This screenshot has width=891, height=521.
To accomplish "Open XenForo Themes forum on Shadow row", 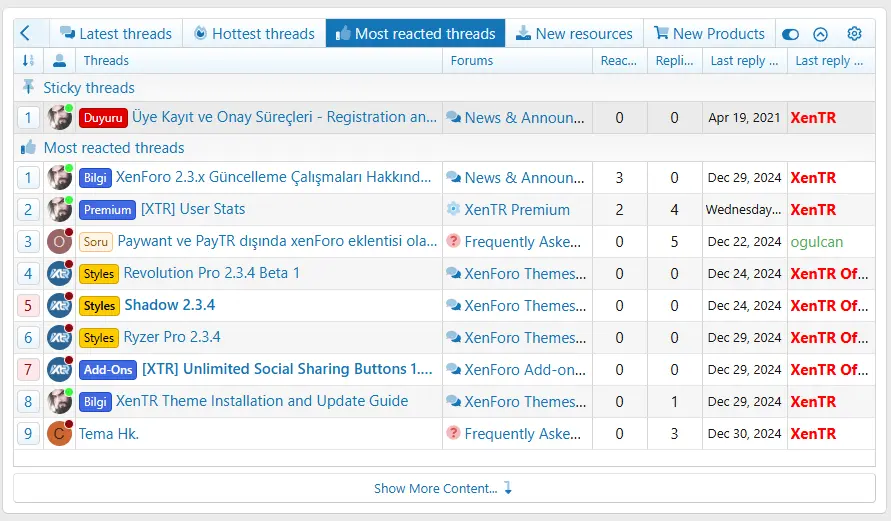I will 525,306.
